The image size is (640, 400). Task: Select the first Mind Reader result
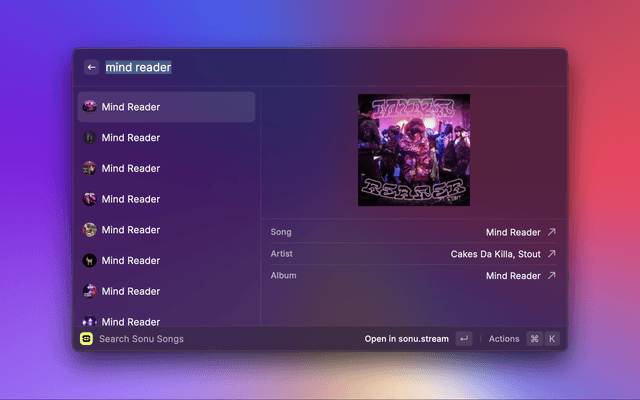click(x=166, y=107)
